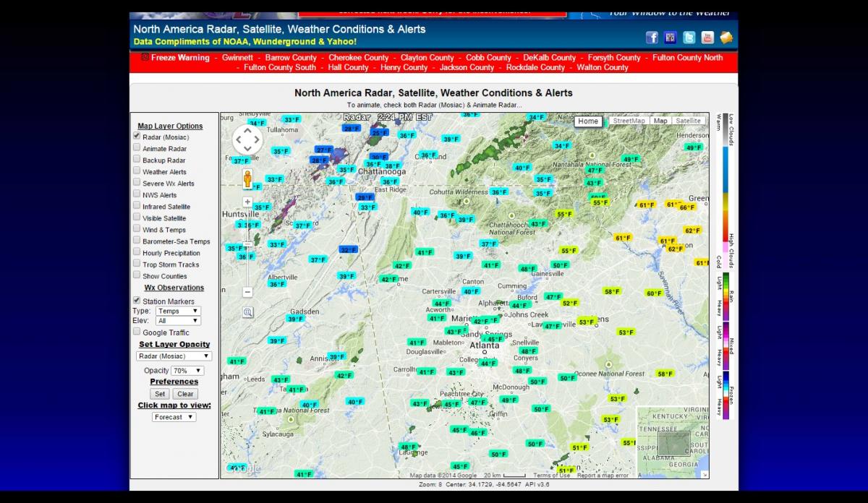Click the 60°F station marker

(654, 293)
